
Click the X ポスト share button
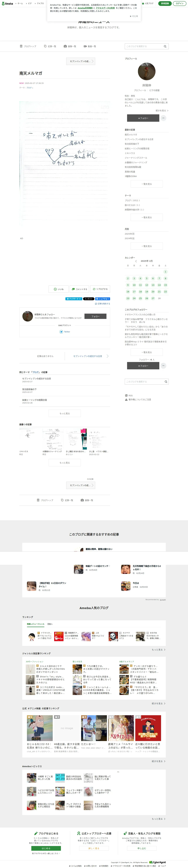[88, 299]
